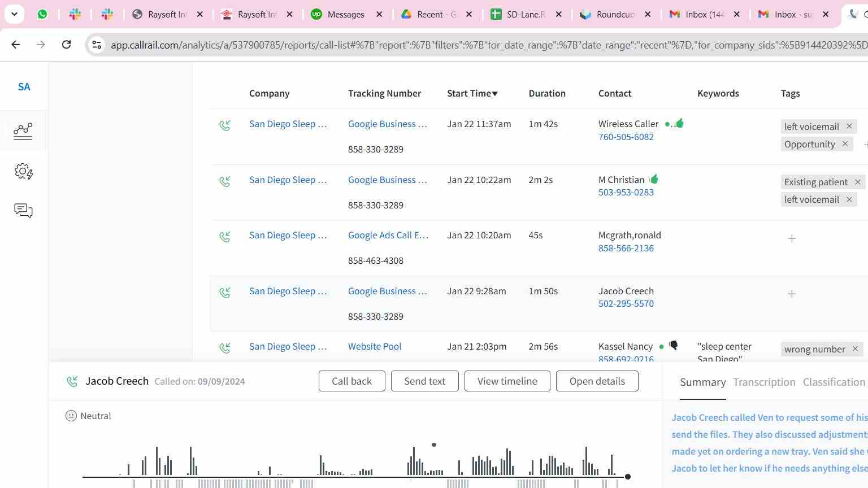
Task: Switch to the Roundcube browser tab
Action: point(615,14)
